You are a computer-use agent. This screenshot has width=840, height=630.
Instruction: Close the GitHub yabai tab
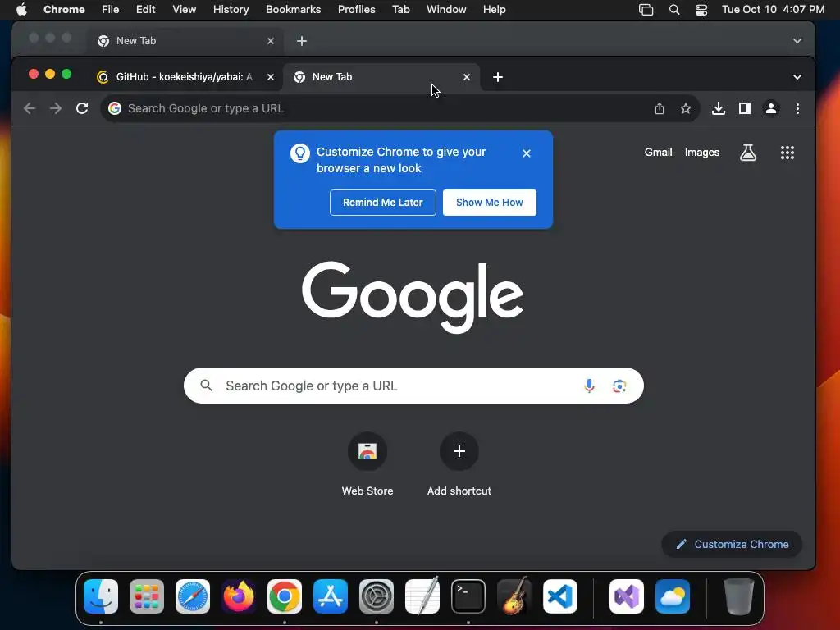271,77
